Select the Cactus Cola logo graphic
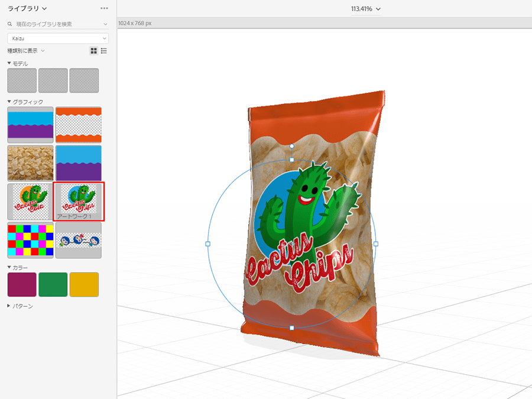 point(31,202)
